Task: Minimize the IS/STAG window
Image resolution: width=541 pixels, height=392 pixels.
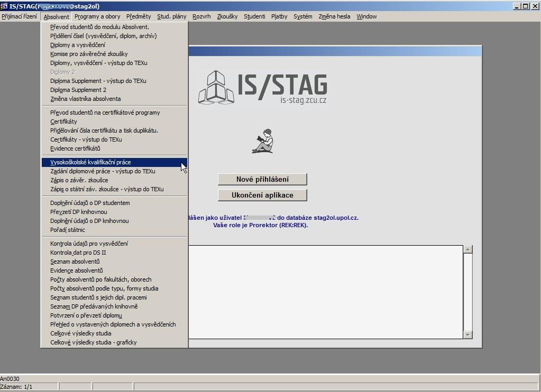Action: (517, 6)
